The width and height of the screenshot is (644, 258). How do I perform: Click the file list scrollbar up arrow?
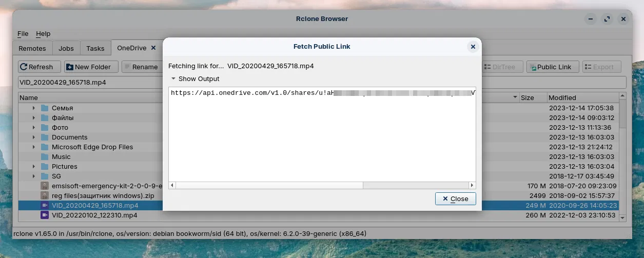click(623, 96)
